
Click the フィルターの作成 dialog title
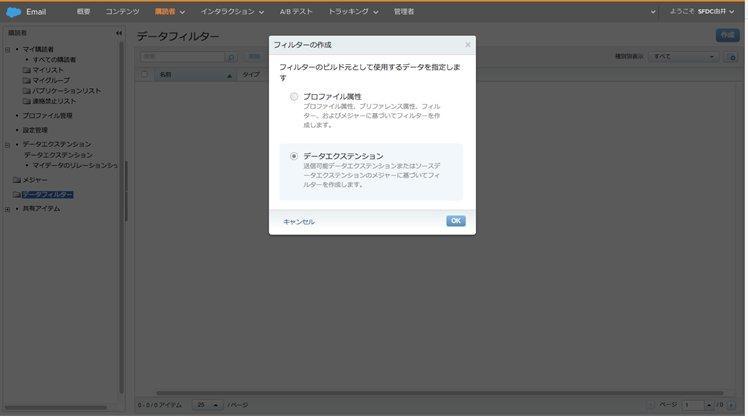(302, 45)
